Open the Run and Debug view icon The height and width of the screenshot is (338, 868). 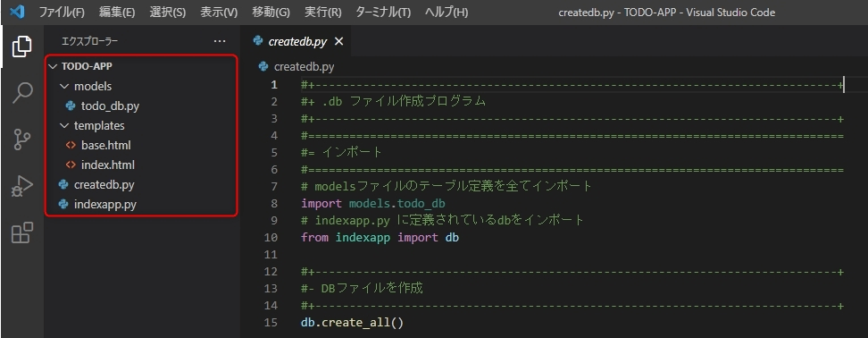point(22,187)
